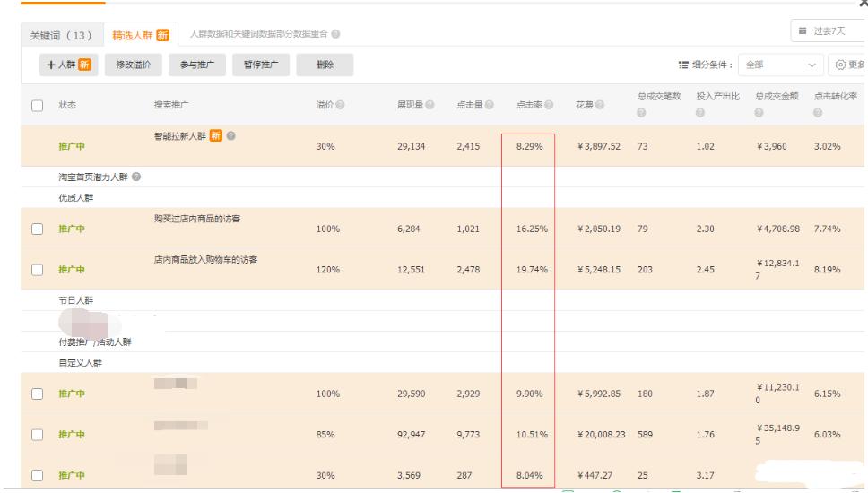Switch to the 精选人群 tab
Screen dimensions: 868x493
[x=140, y=35]
